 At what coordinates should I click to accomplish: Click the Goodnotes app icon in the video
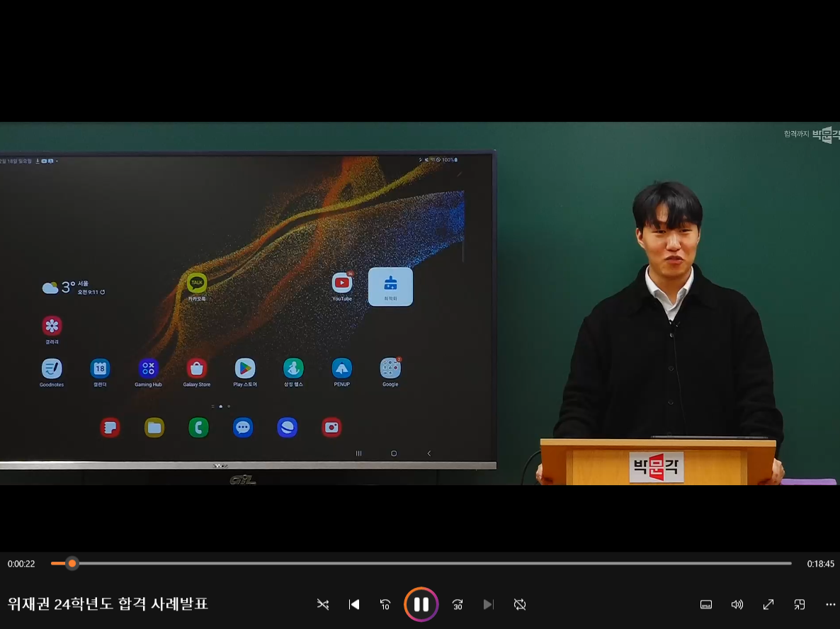[52, 368]
